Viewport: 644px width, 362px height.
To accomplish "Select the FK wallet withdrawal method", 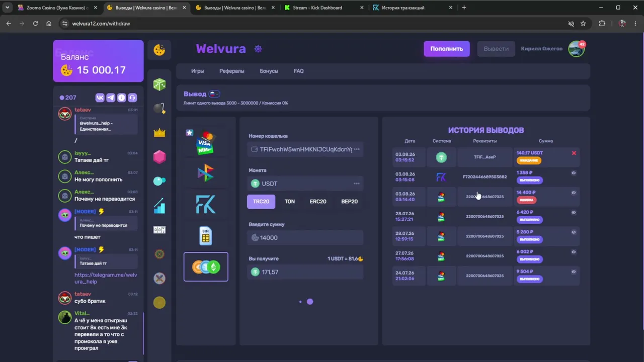I will [x=206, y=205].
